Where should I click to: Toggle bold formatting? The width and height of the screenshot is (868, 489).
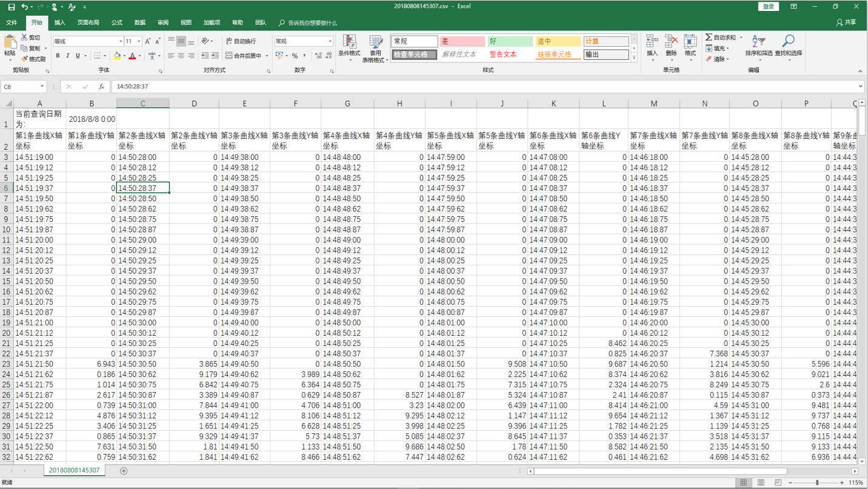click(x=58, y=56)
